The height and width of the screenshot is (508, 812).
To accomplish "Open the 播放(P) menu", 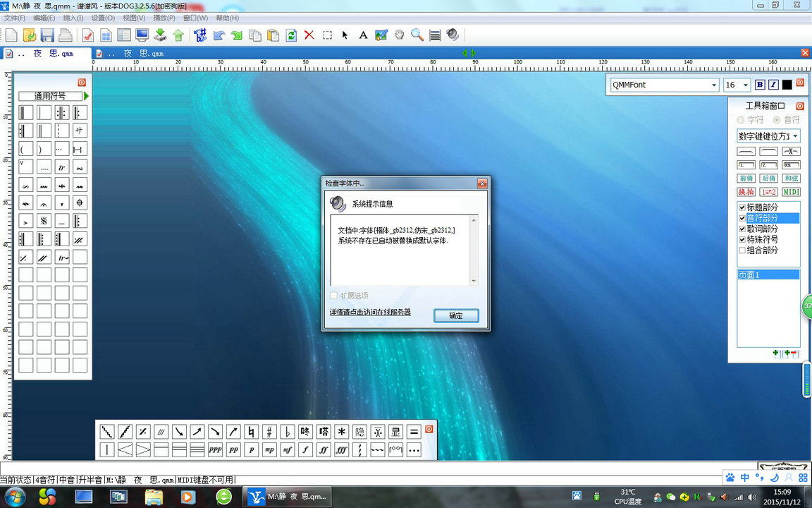I will pyautogui.click(x=164, y=18).
